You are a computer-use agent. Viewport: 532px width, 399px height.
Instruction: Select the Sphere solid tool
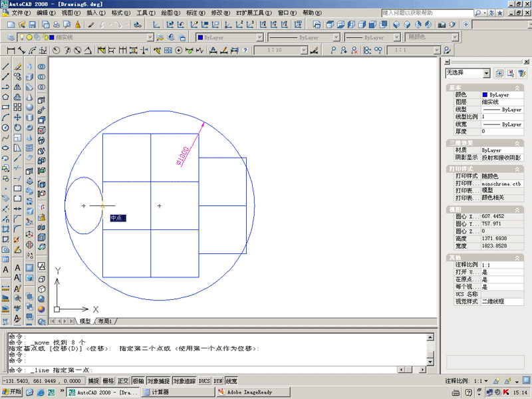(29, 107)
